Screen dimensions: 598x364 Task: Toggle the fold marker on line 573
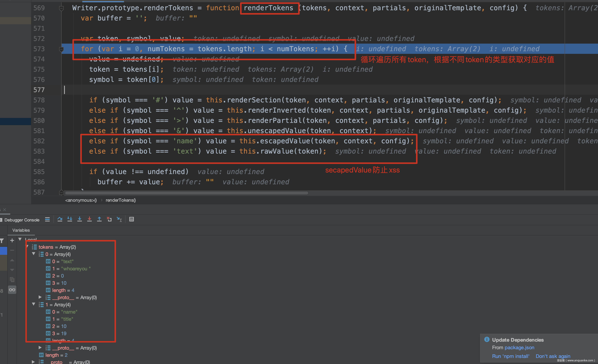[x=61, y=49]
